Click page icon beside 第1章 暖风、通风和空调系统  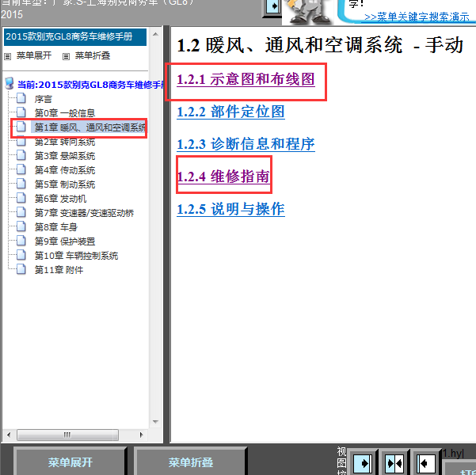click(21, 127)
